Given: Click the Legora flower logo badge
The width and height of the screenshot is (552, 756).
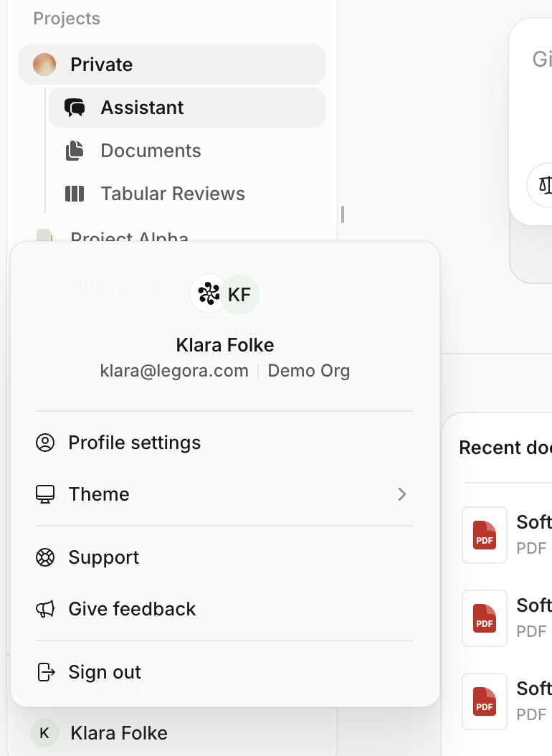Looking at the screenshot, I should pos(208,294).
